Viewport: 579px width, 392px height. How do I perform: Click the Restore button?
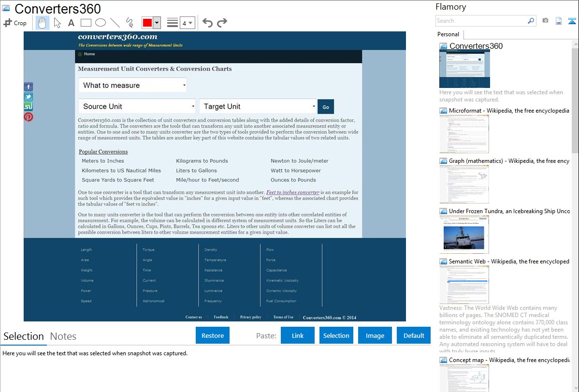[213, 335]
